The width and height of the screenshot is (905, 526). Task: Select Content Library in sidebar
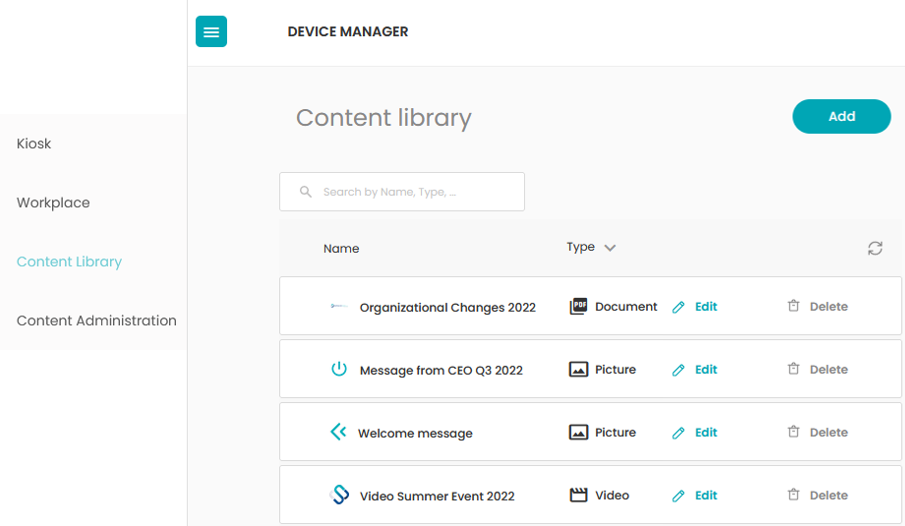point(69,262)
